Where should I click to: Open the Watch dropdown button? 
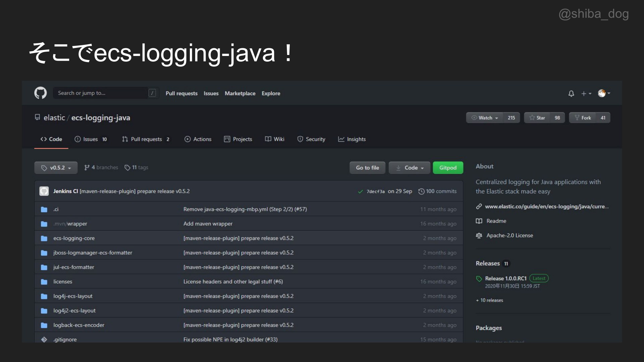(x=485, y=118)
